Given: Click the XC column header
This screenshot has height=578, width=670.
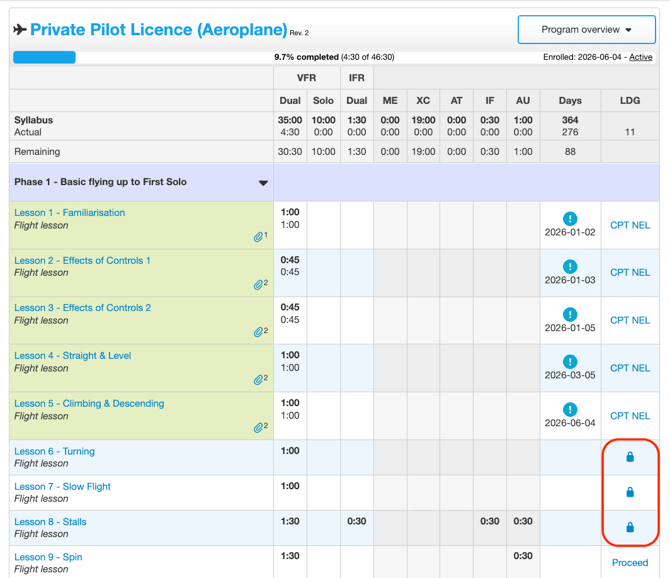Looking at the screenshot, I should pyautogui.click(x=423, y=100).
